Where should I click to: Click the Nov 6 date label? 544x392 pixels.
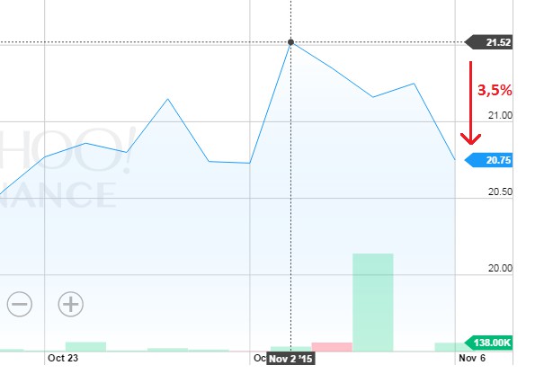pyautogui.click(x=472, y=358)
